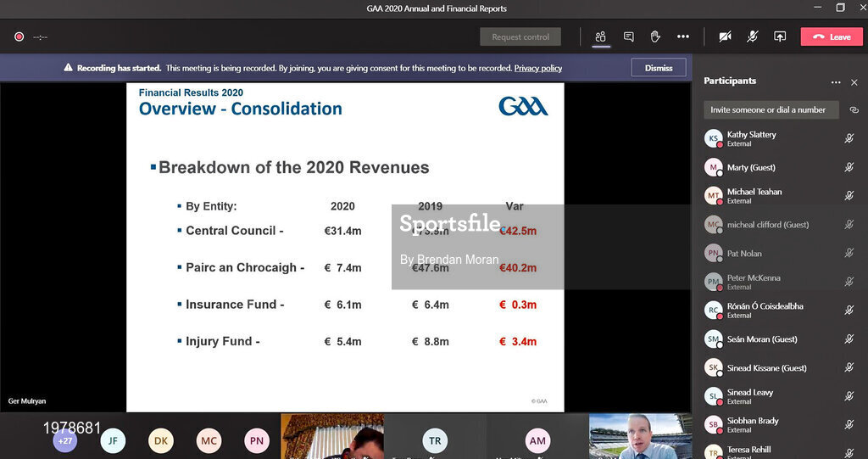868x459 pixels.
Task: Click Pat Nolan's muted mic icon
Action: [x=849, y=254]
